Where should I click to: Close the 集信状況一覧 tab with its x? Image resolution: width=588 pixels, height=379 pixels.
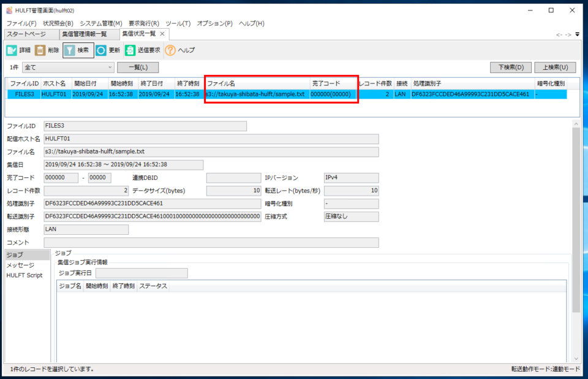point(162,34)
